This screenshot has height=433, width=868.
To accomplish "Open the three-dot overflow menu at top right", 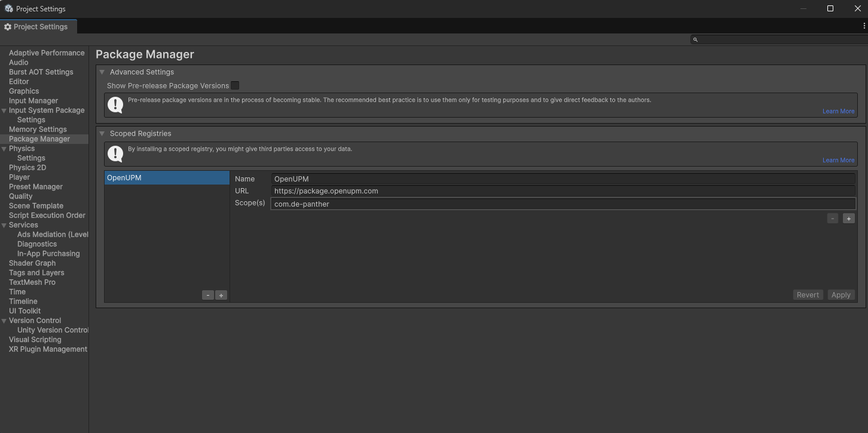I will tap(864, 24).
